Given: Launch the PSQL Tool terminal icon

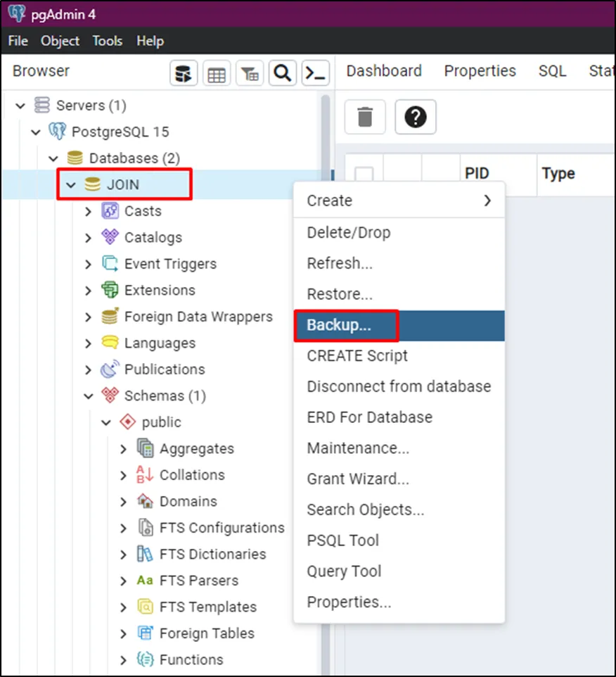Looking at the screenshot, I should pyautogui.click(x=316, y=73).
